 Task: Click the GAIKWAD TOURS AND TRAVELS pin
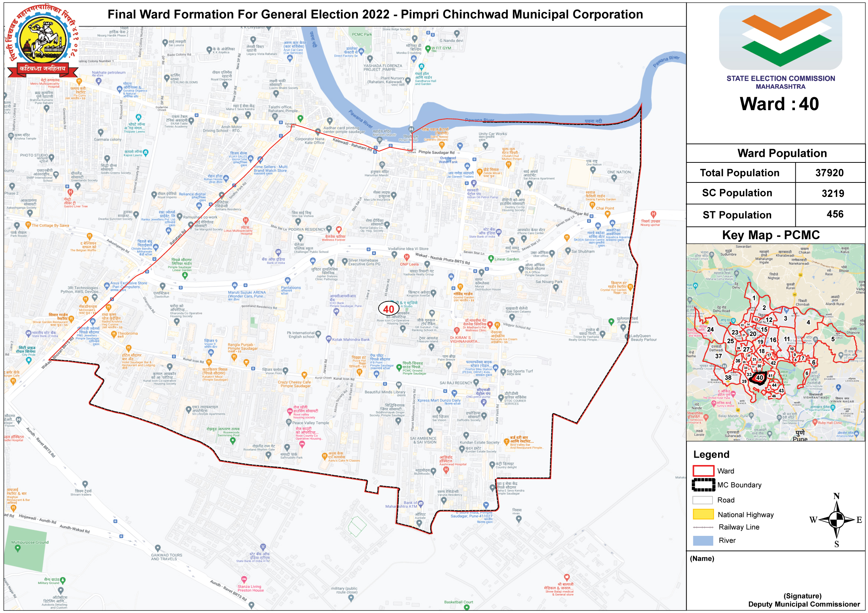pyautogui.click(x=158, y=548)
